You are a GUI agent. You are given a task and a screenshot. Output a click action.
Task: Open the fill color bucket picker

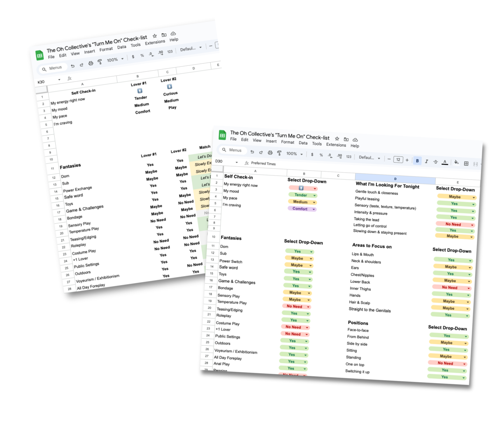tap(456, 162)
